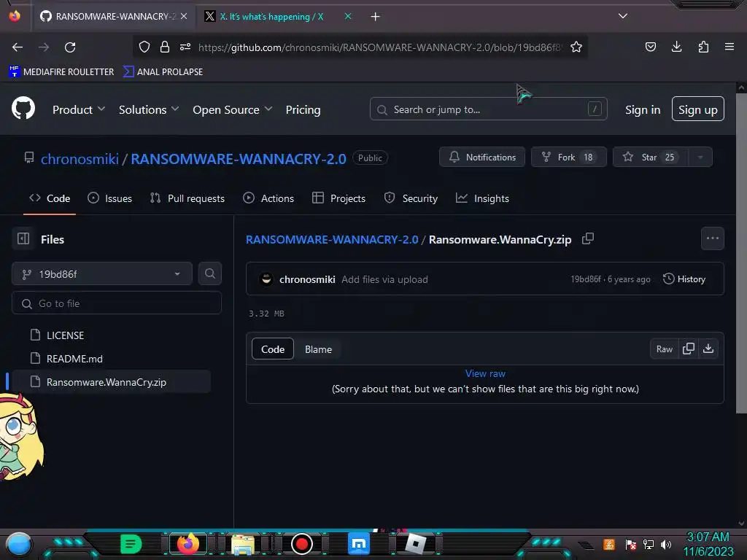Reload the page with the refresh icon
Screen dimensions: 747x560
70,47
